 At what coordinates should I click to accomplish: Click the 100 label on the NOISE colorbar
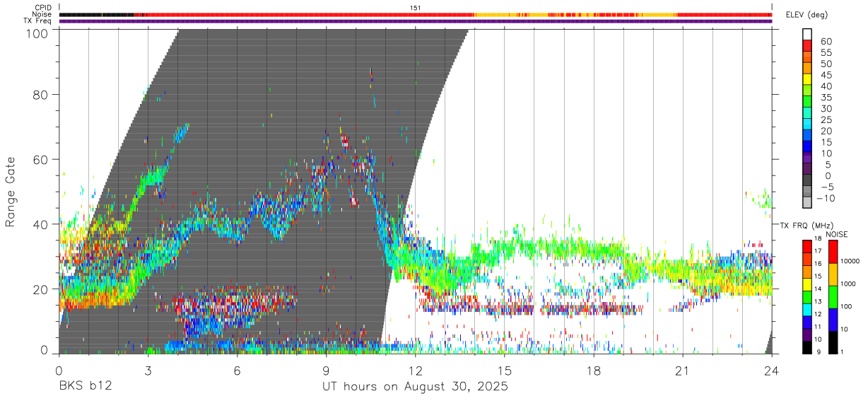pos(845,306)
